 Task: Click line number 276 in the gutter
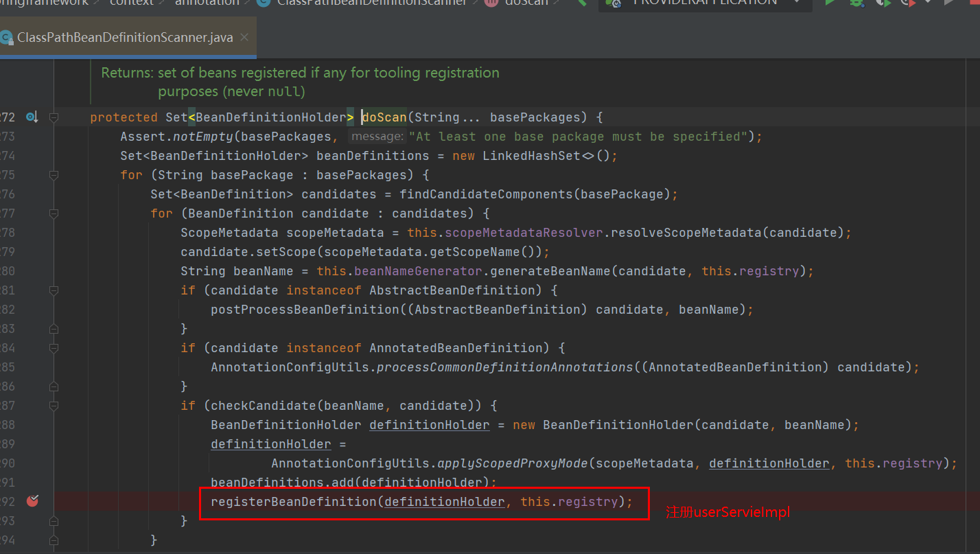(x=8, y=194)
